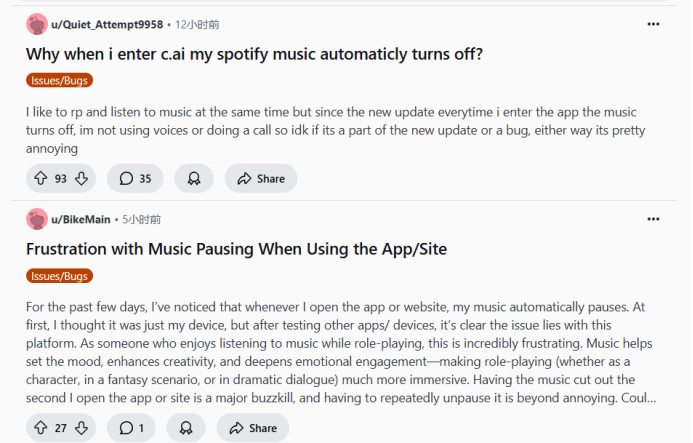693x443 pixels.
Task: Upvote the Spotify music post by Quiet_Attempt9958
Action: pyautogui.click(x=41, y=179)
